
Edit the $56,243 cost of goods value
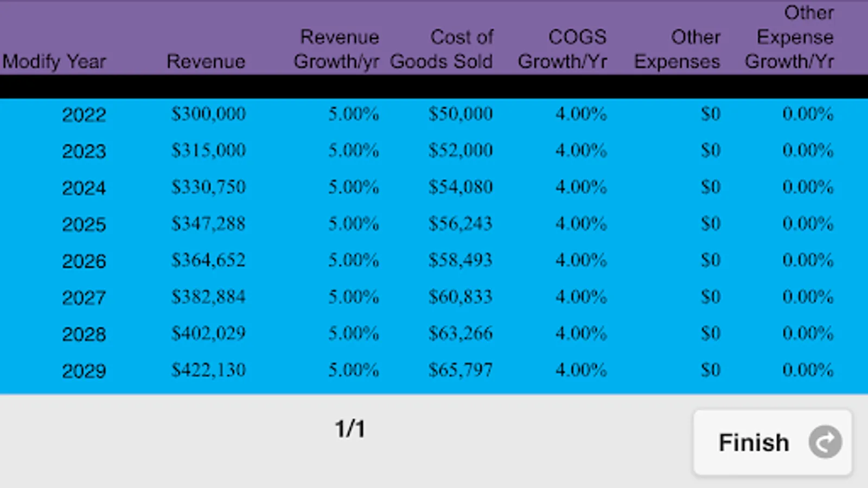click(x=461, y=223)
